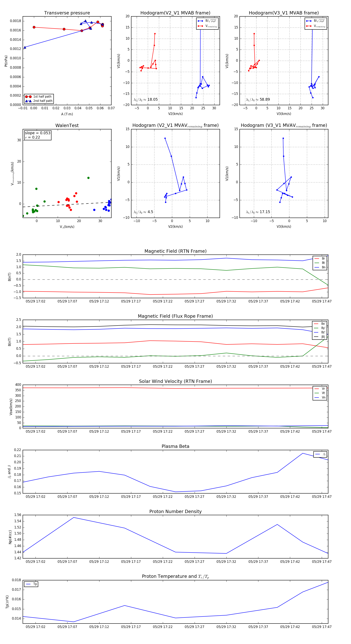Click the 'Hodogram(V2_V1 MVAB frame)' title

175,13
